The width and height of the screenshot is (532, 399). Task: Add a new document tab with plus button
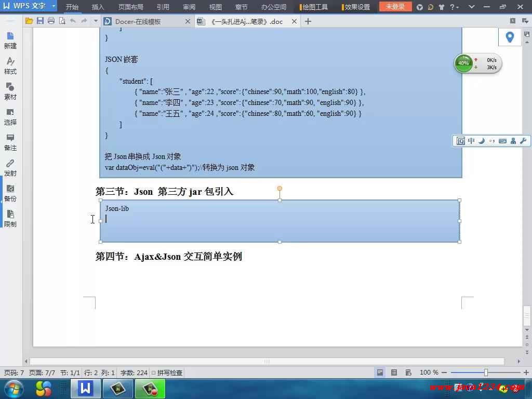(x=308, y=21)
